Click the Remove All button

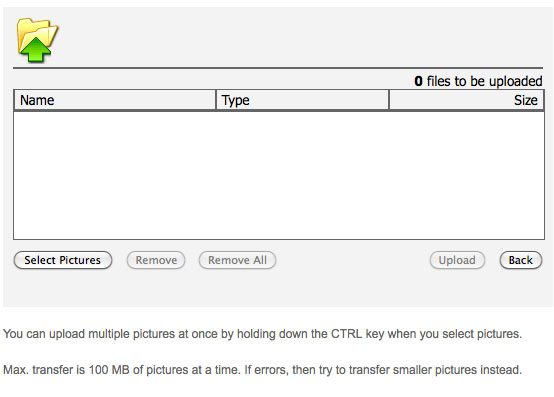click(x=237, y=260)
